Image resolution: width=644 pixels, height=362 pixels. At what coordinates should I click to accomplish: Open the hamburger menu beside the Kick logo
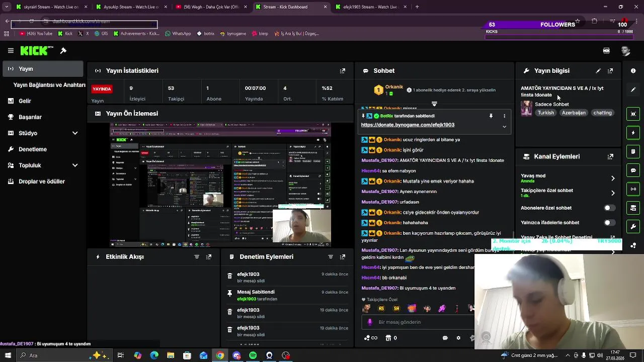pos(11,51)
